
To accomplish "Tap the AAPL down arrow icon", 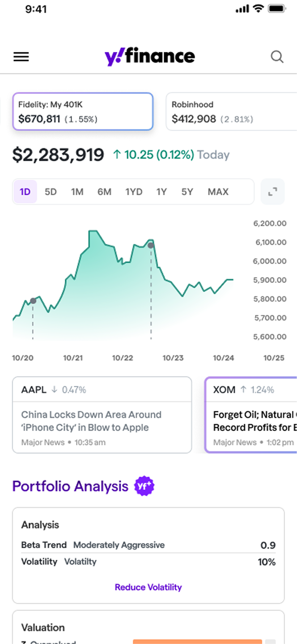I will coord(55,390).
